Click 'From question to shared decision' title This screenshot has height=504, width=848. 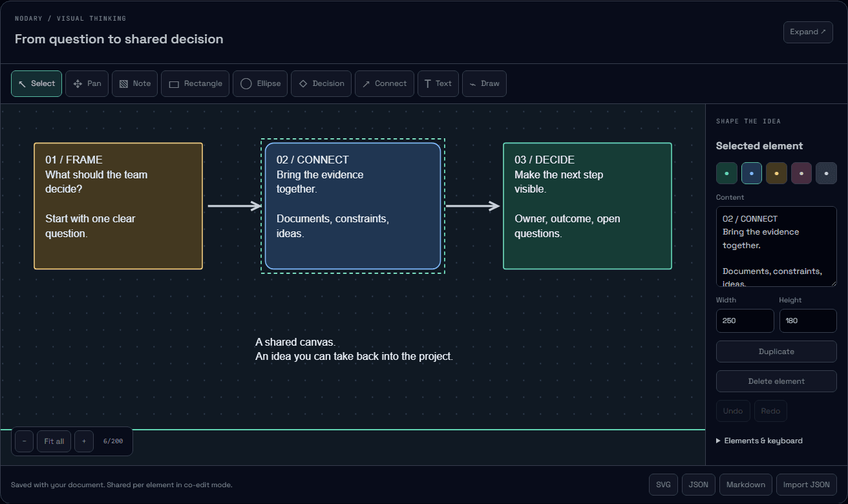coord(119,39)
